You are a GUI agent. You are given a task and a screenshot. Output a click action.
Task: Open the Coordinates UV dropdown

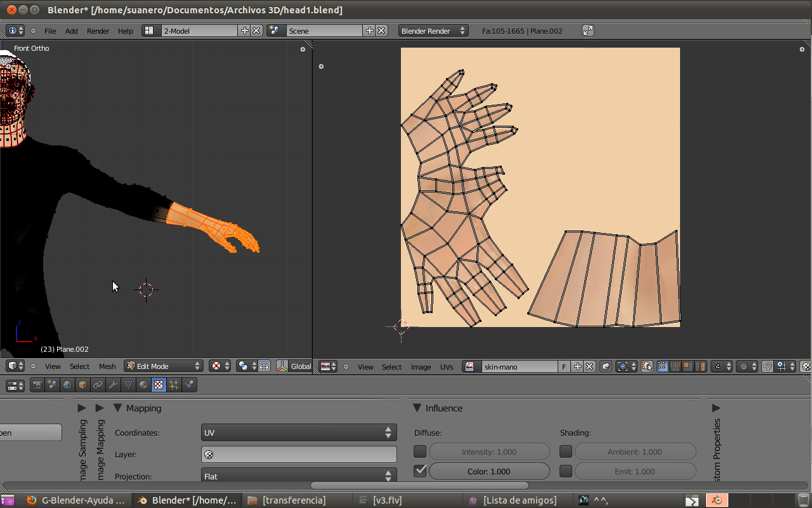[299, 432]
